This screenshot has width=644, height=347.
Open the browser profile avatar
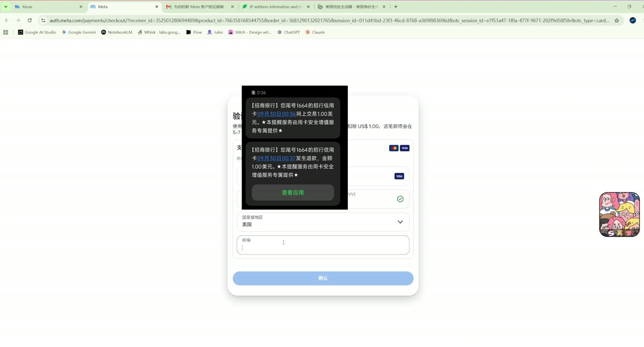pyautogui.click(x=632, y=20)
